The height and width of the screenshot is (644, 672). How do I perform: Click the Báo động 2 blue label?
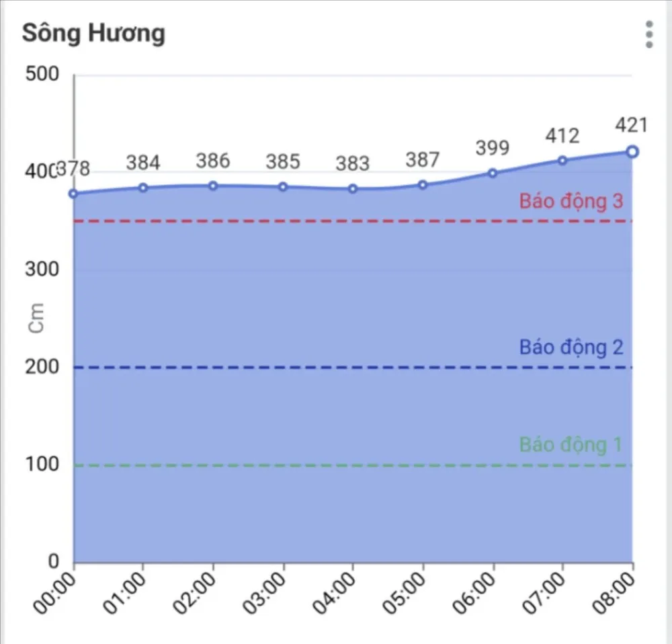tap(571, 348)
